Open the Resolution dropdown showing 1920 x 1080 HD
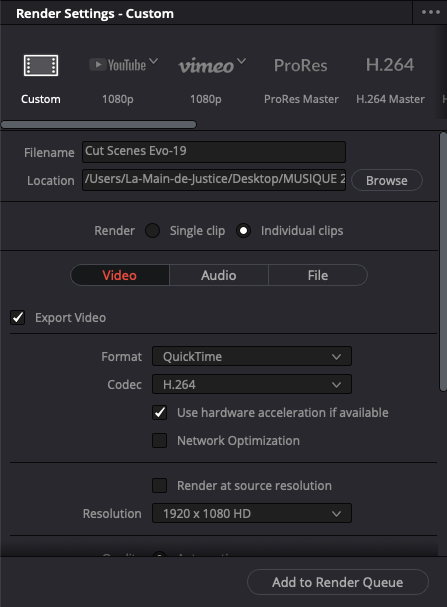 tap(252, 513)
